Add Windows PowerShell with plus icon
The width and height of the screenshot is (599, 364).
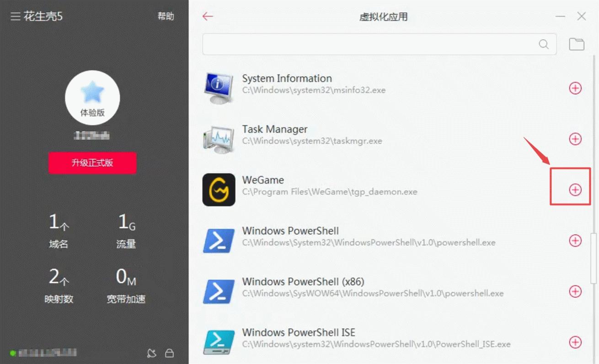(575, 241)
